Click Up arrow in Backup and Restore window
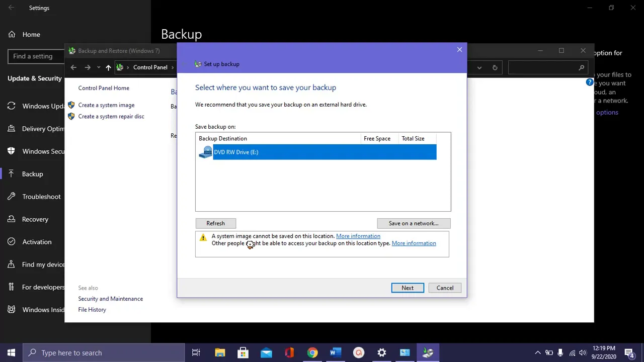This screenshot has width=644, height=362. click(x=108, y=67)
